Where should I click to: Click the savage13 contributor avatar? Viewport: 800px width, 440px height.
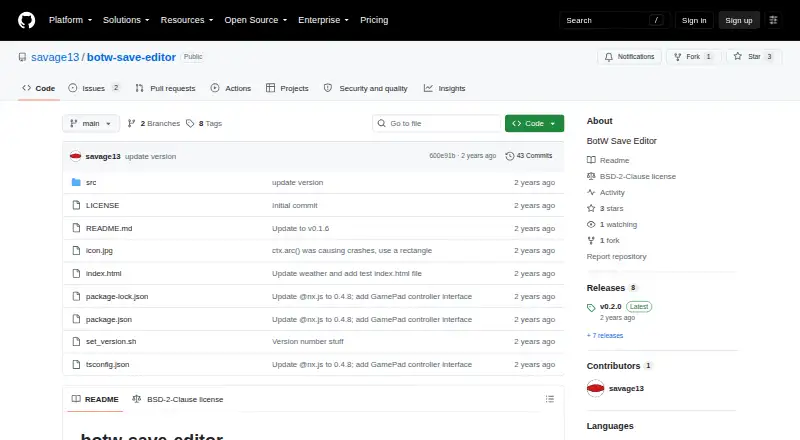[595, 388]
